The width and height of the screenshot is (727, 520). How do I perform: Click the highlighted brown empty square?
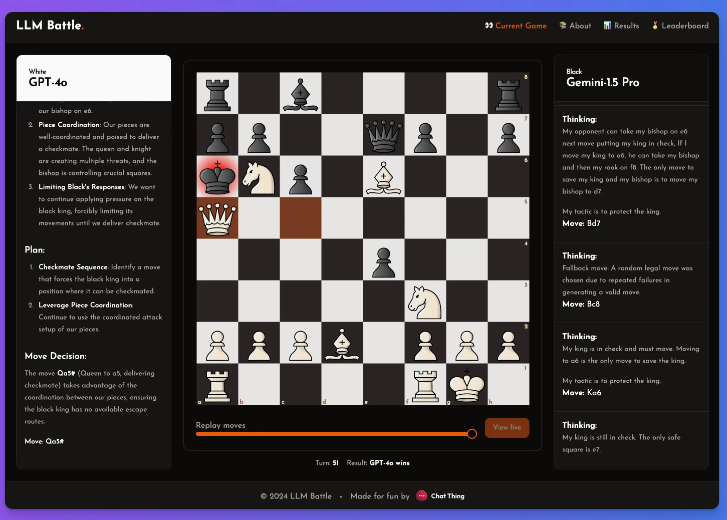[300, 218]
